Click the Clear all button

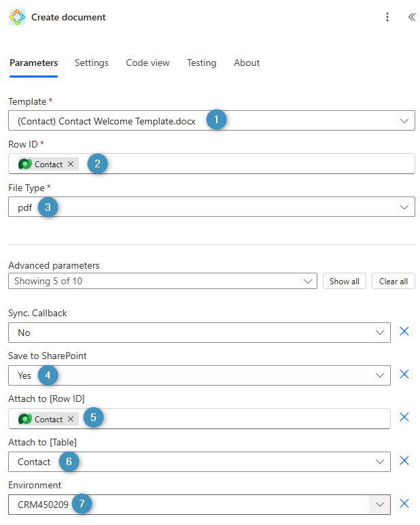(393, 282)
